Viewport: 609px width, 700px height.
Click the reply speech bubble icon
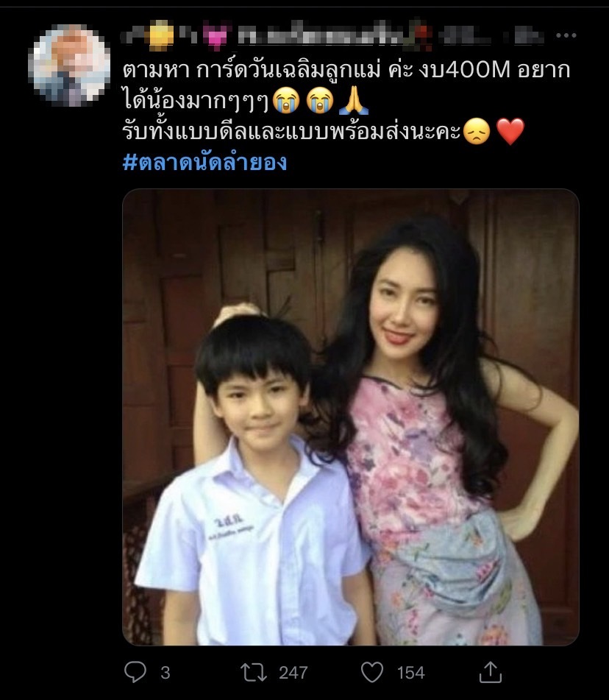click(x=135, y=672)
